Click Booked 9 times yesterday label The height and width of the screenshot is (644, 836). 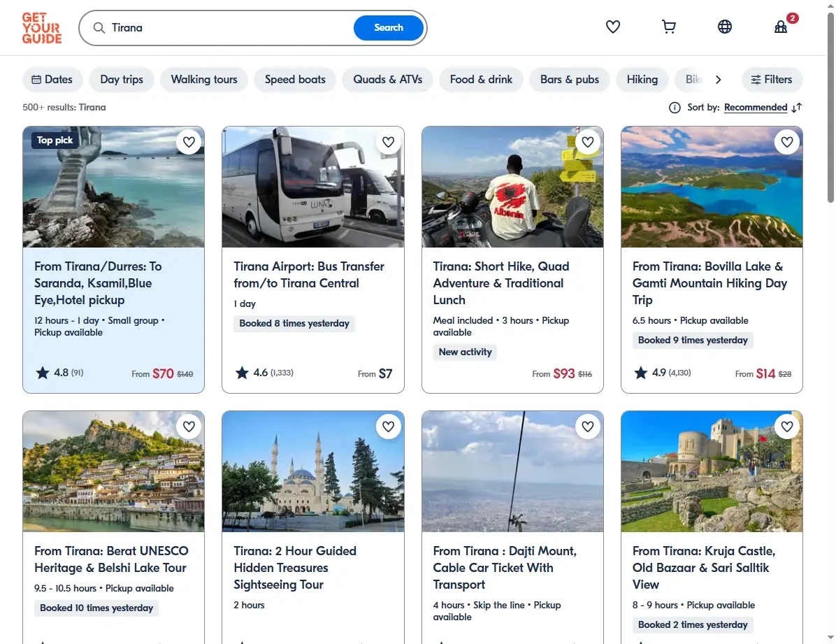click(693, 340)
